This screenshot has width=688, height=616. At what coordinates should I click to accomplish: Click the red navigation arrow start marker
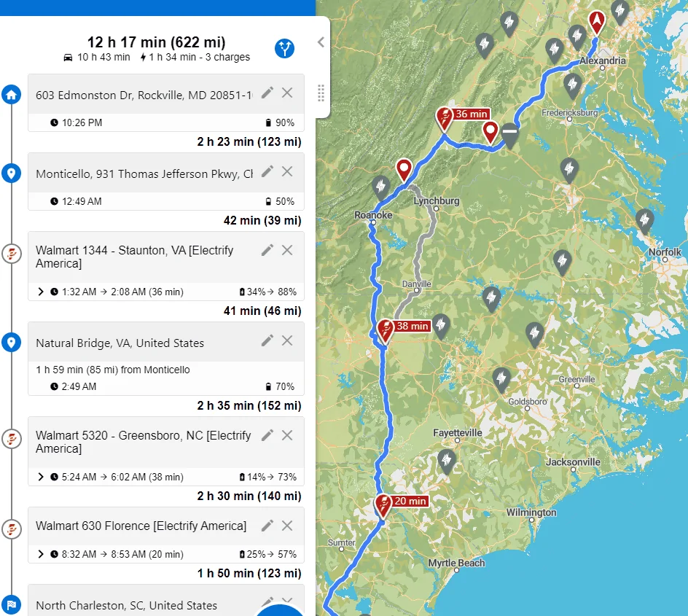click(x=597, y=22)
